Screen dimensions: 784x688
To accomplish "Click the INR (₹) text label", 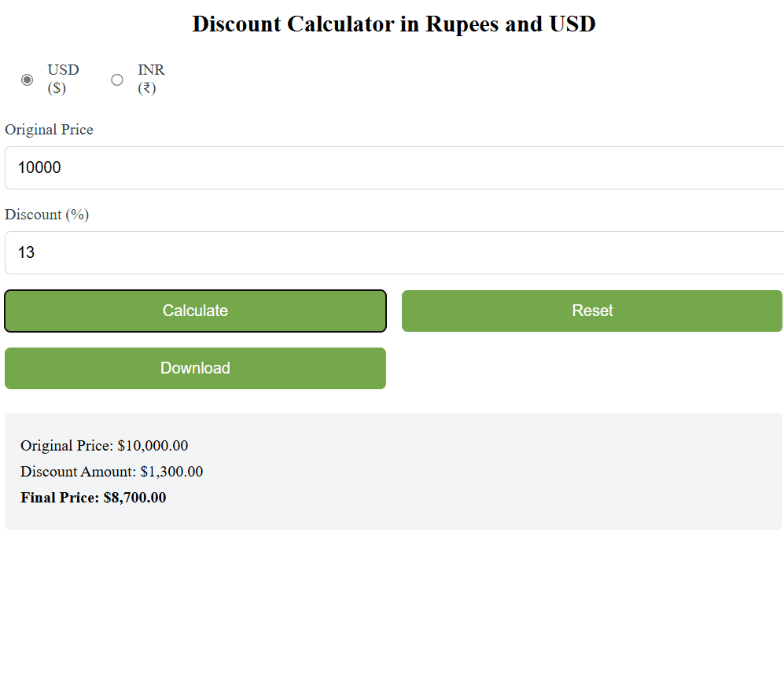I will (x=151, y=79).
